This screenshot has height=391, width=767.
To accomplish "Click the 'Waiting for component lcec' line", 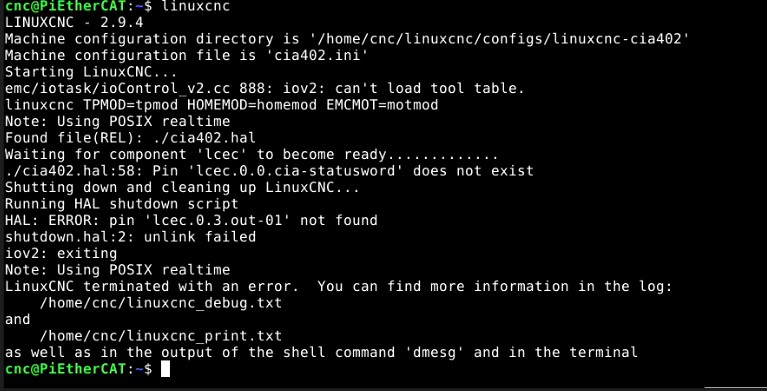I will coord(251,155).
